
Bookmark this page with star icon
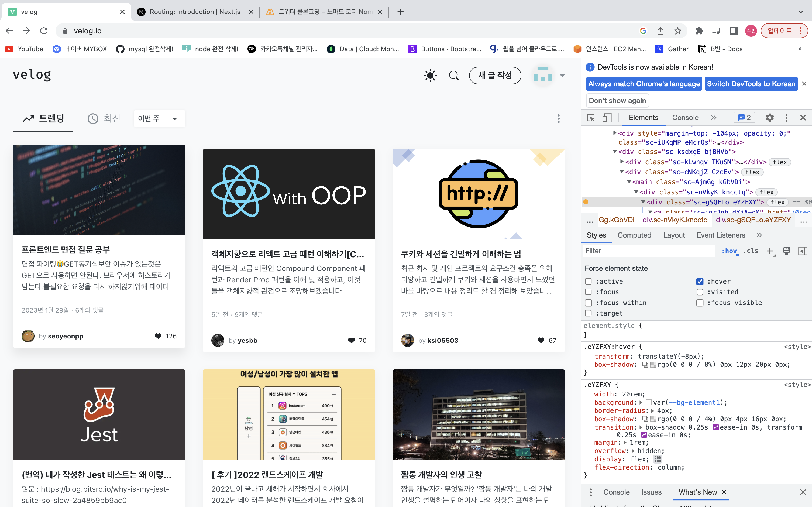click(x=678, y=31)
